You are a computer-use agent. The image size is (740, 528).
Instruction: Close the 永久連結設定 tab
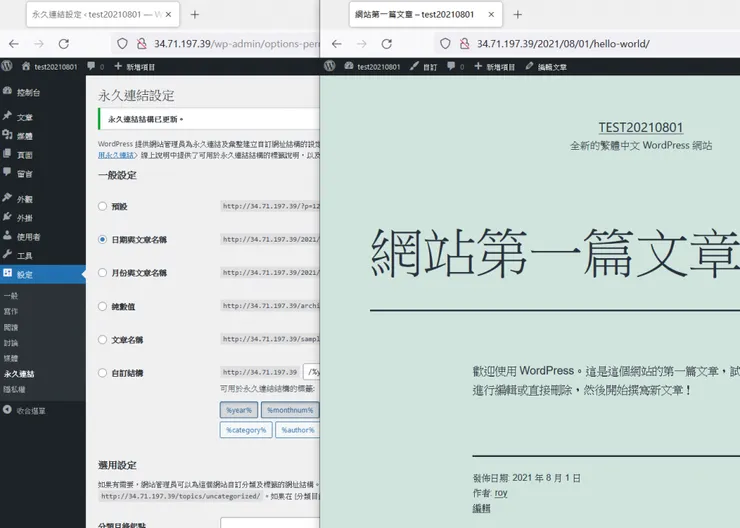[x=168, y=15]
